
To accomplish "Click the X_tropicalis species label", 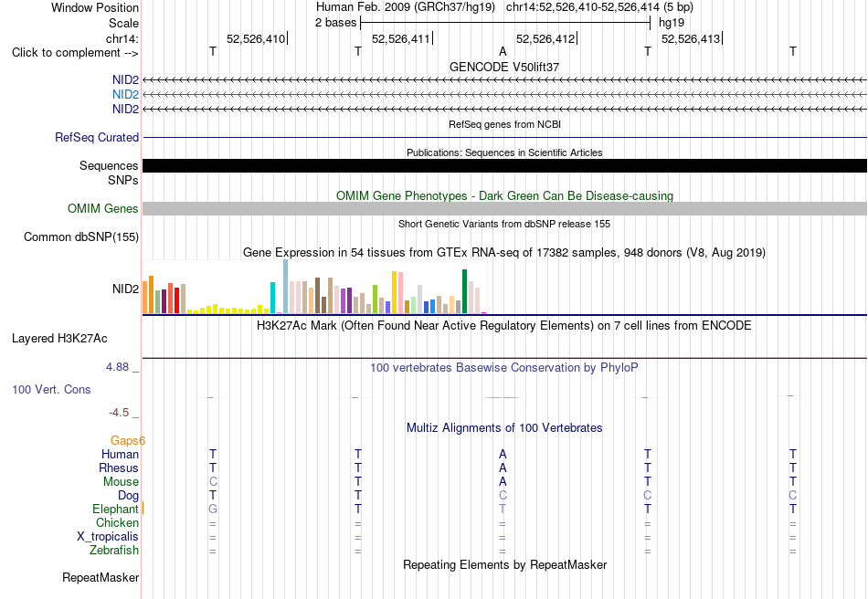I will (x=108, y=537).
